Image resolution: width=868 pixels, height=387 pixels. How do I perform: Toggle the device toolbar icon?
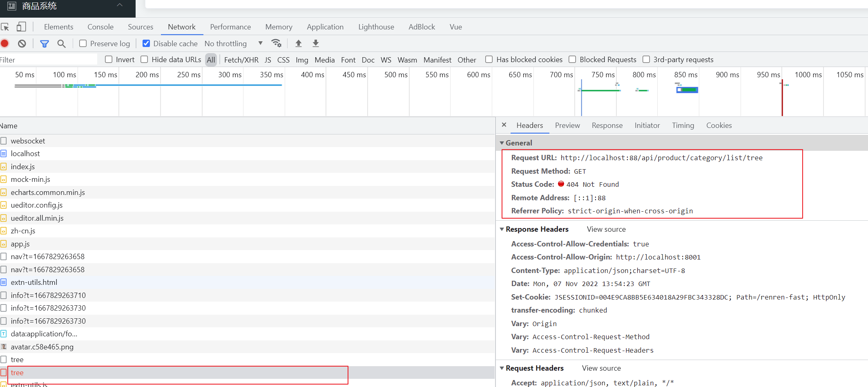(21, 27)
